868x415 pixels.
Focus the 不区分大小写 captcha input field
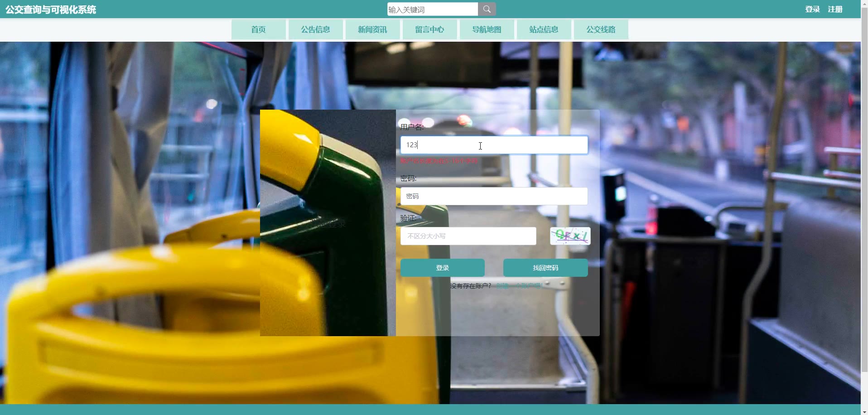point(468,236)
